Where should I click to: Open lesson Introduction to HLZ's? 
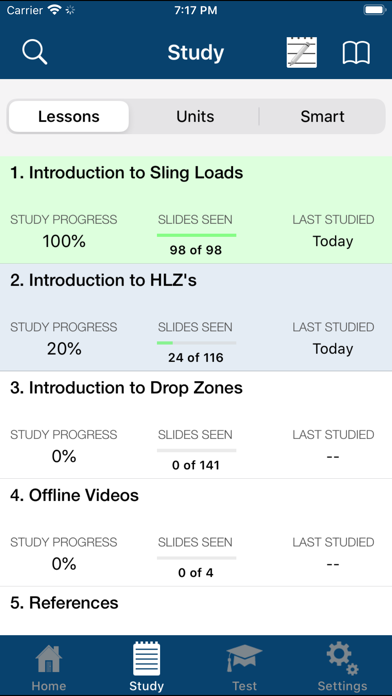[x=196, y=317]
